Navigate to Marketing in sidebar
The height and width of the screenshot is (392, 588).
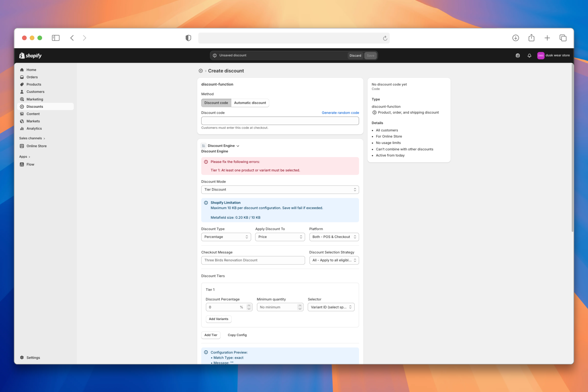pos(35,99)
